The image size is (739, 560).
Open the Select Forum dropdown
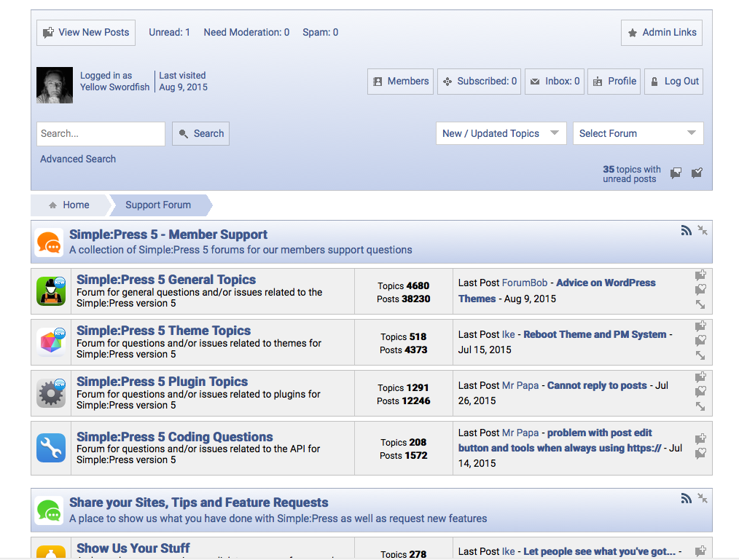638,133
